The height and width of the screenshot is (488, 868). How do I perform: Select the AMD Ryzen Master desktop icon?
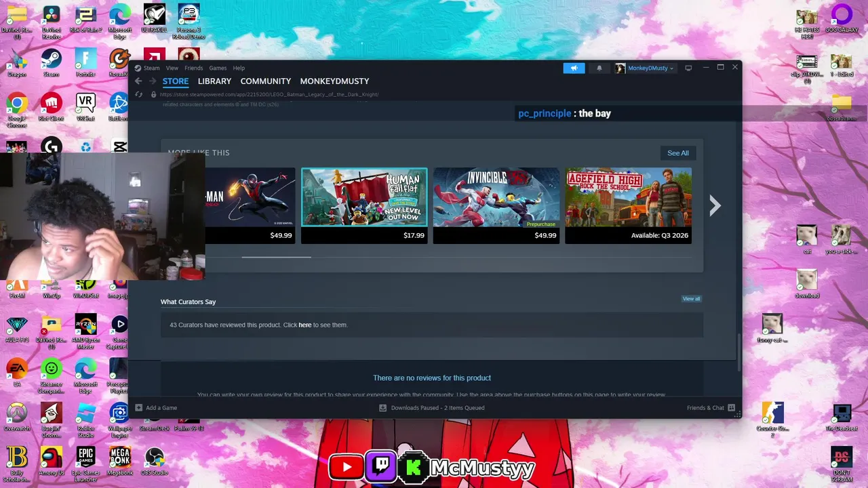(x=85, y=331)
